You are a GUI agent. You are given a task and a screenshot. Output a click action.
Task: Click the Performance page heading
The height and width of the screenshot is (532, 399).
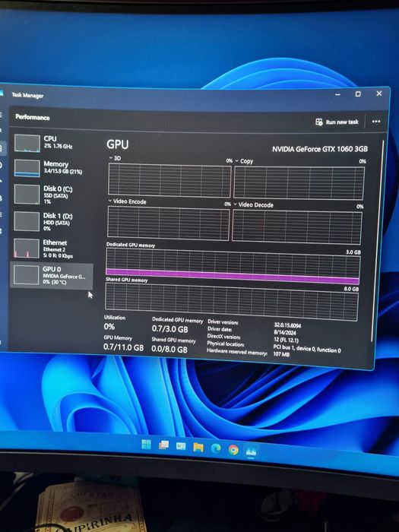[33, 117]
